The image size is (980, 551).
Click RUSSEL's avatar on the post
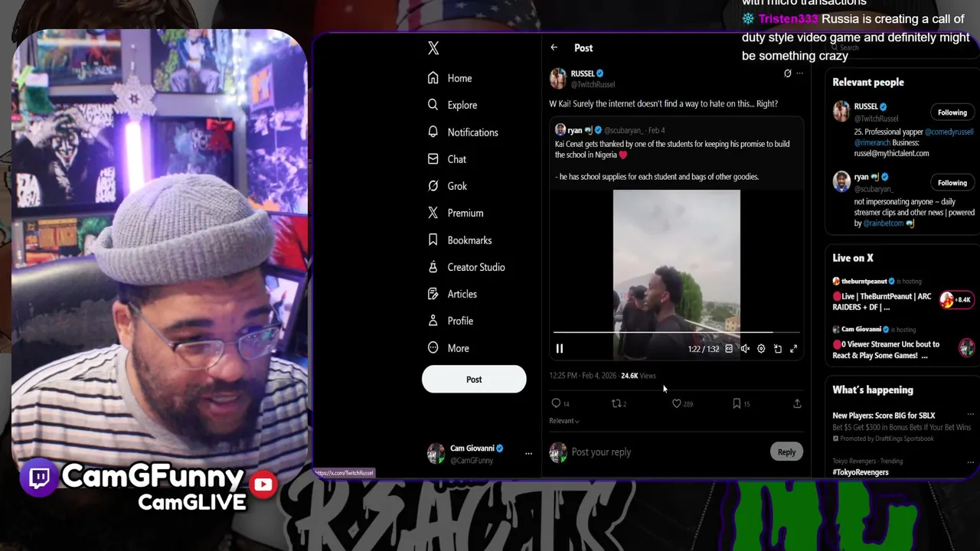pos(558,79)
